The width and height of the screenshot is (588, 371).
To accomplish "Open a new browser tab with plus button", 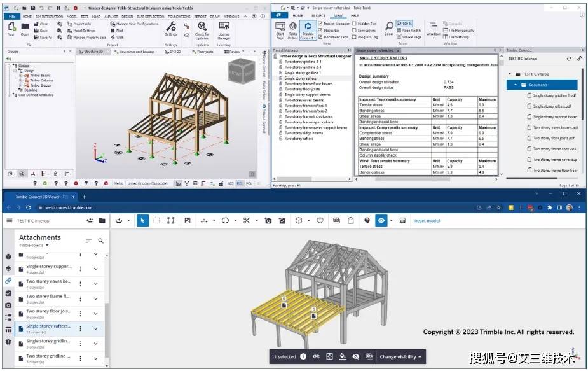I will (85, 197).
